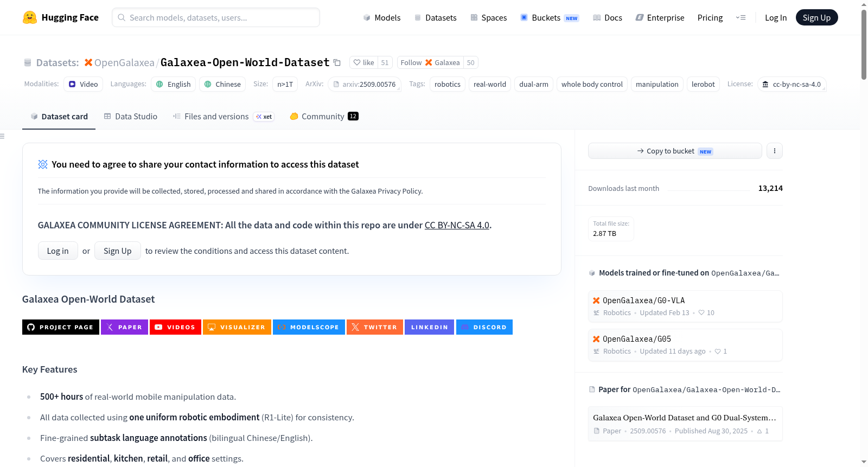Open the OpenGalaxea/G05 model card
This screenshot has height=467, width=868.
pos(685,345)
